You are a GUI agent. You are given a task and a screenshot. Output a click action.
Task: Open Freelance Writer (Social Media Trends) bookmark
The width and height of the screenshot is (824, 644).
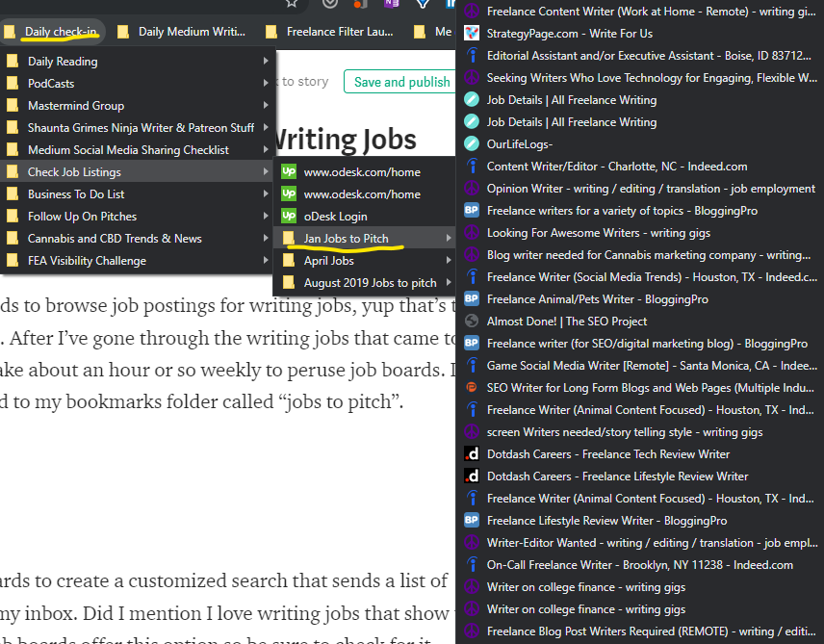pyautogui.click(x=640, y=277)
